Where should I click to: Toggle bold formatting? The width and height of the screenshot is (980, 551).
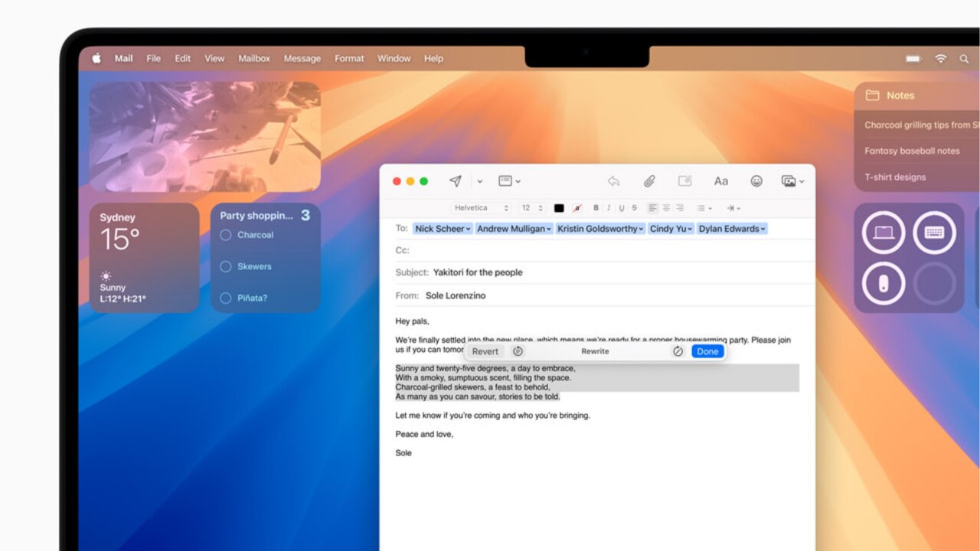596,208
